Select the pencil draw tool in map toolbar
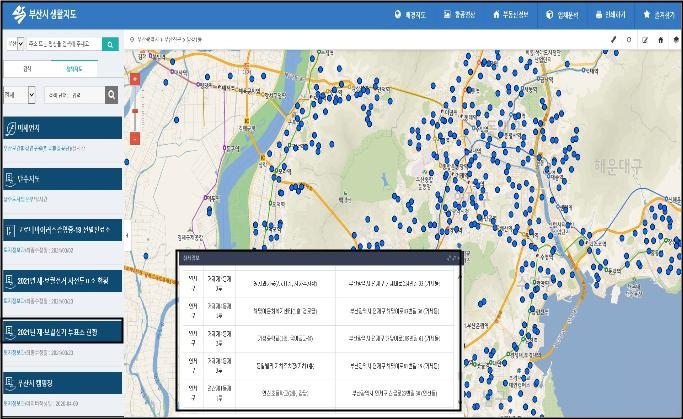The width and height of the screenshot is (683, 419). [612, 40]
